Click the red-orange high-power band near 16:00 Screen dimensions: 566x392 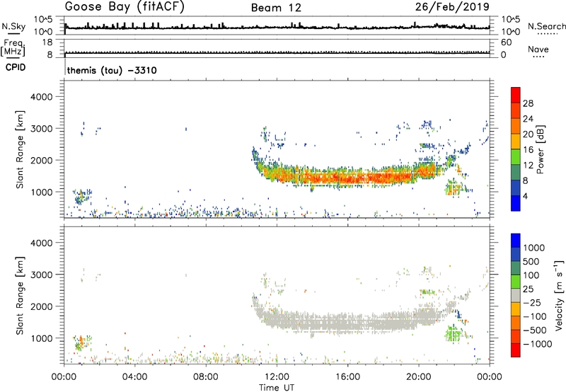click(348, 178)
